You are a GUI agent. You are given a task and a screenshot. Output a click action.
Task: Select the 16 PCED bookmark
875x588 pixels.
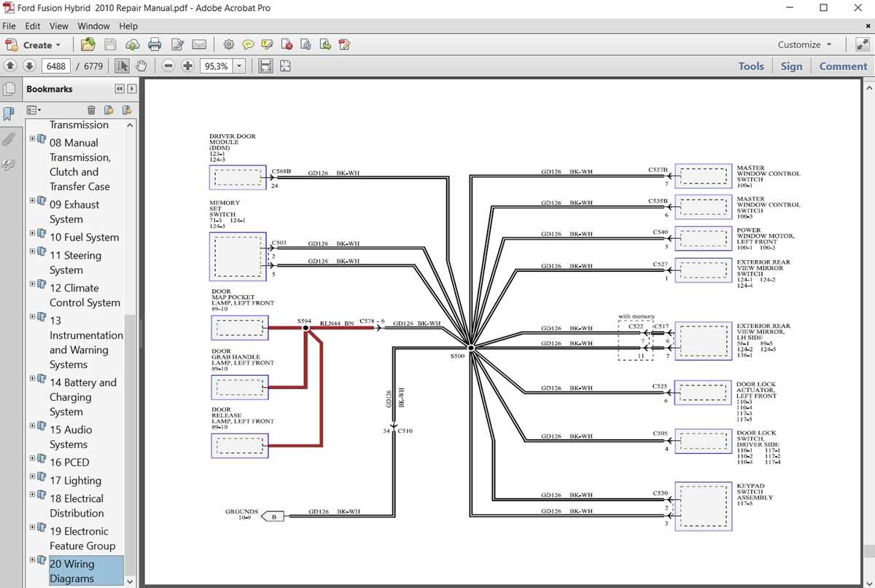[69, 462]
